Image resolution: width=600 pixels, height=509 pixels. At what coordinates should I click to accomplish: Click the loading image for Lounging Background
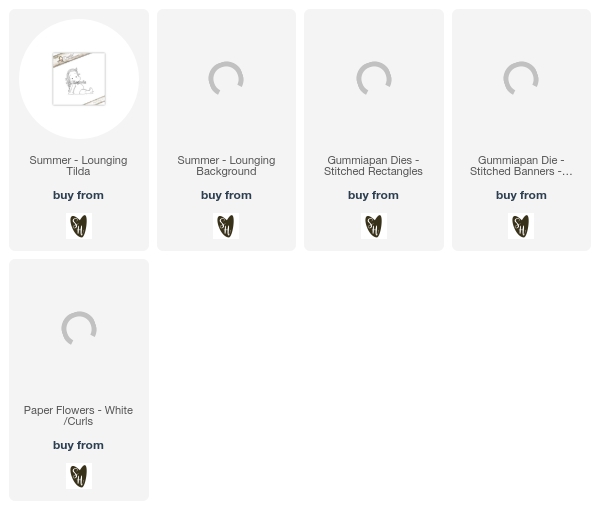(x=226, y=78)
